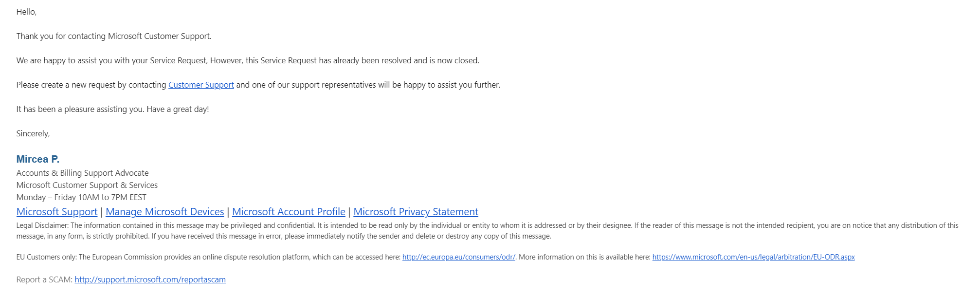Click 'Accounts & Billing Support Advocate' line
This screenshot has height=297, width=980.
click(83, 173)
